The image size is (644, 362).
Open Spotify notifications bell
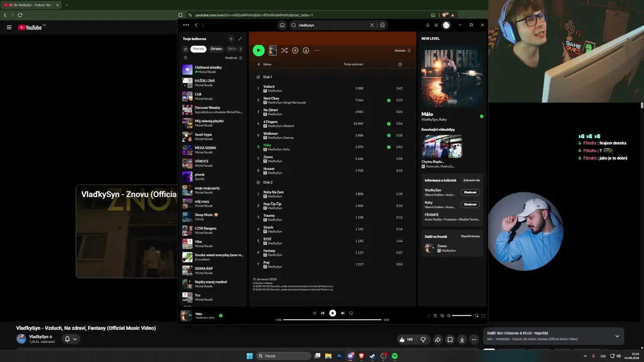coord(428,25)
